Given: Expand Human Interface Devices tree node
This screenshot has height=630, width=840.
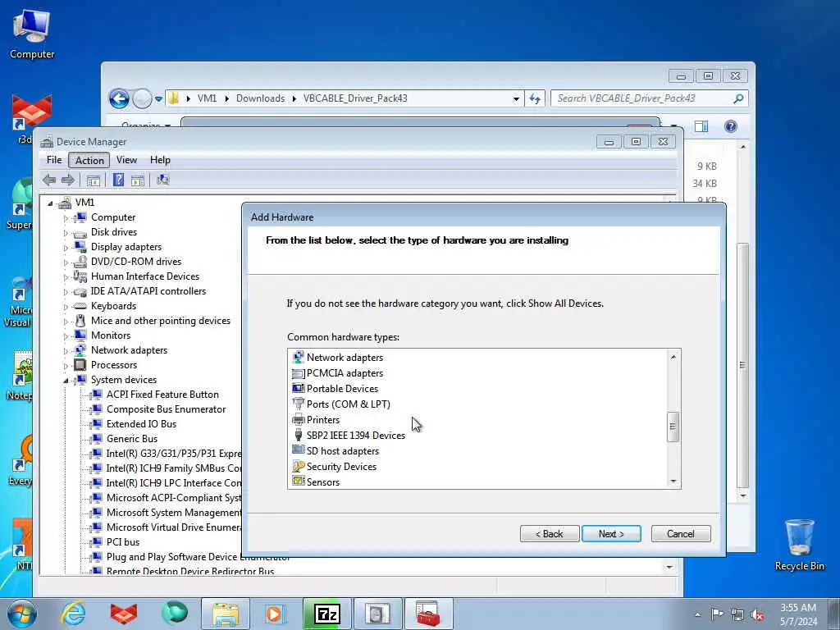Looking at the screenshot, I should [x=66, y=277].
